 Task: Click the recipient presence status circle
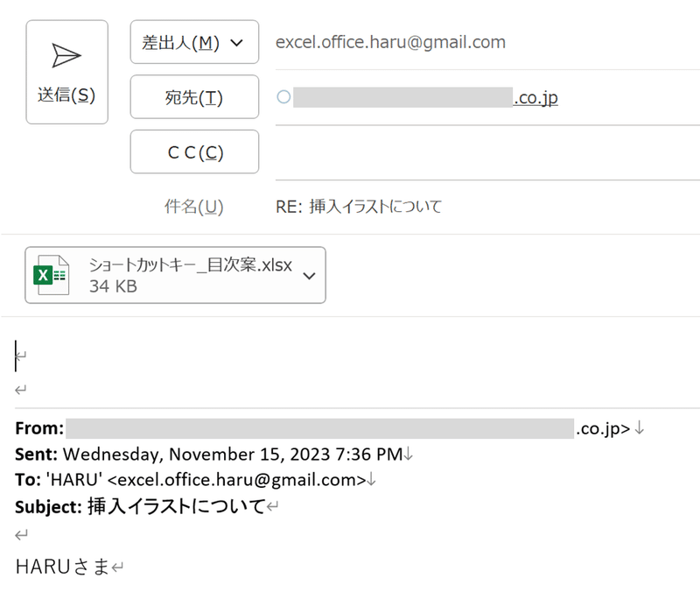point(283,97)
